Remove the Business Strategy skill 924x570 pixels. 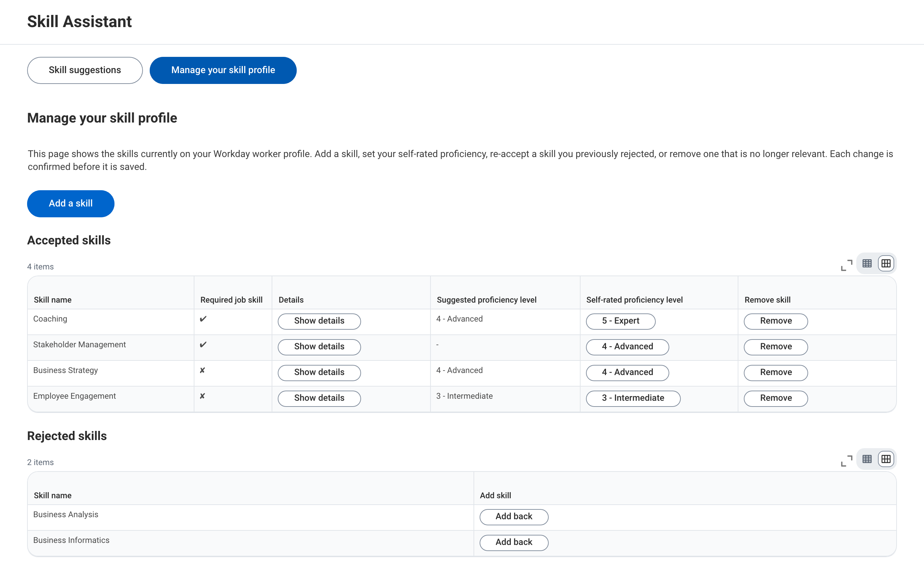coord(776,372)
